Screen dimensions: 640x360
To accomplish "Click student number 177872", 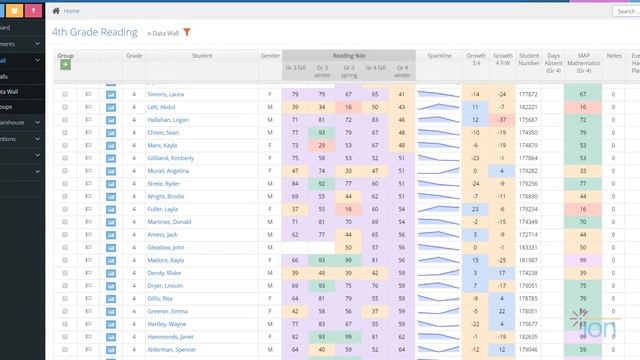I will pos(528,94).
